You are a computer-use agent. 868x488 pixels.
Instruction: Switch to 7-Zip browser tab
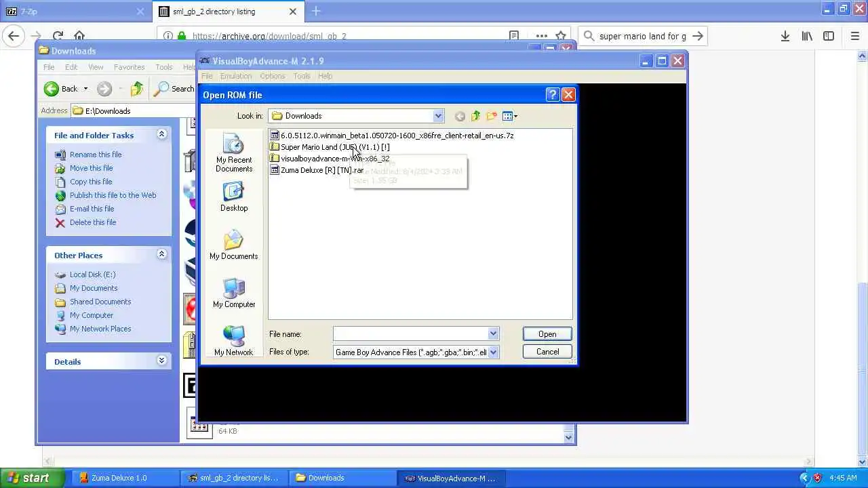coord(75,11)
